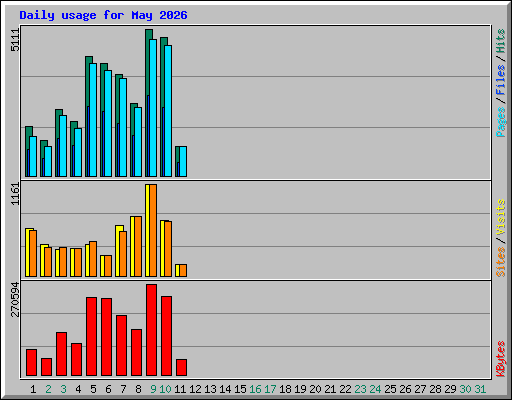
Task: Select day label "4"
Action: (78, 389)
